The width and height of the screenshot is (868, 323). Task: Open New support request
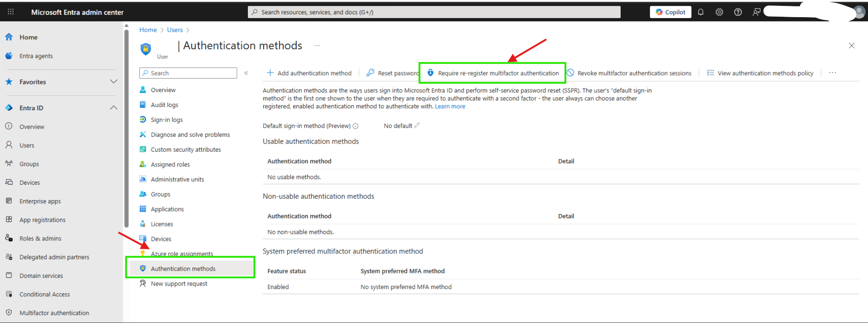click(x=179, y=284)
